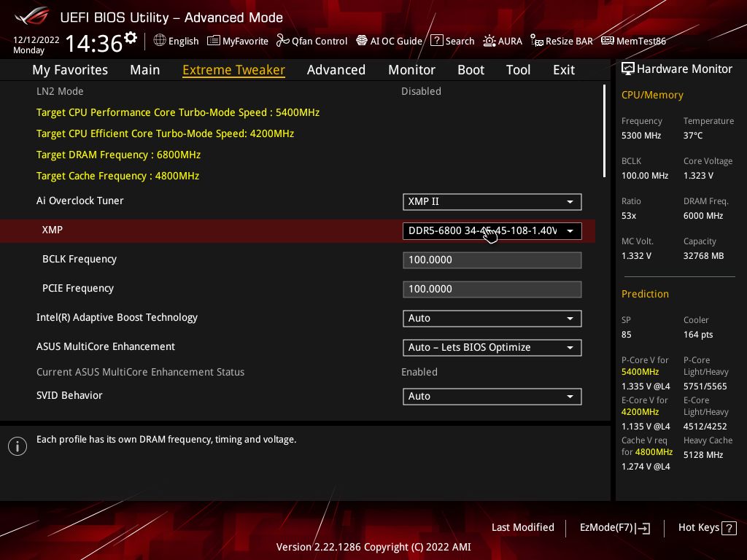Click Target CPU Performance Core Turbo-Mode Speed text
Image resolution: width=747 pixels, height=560 pixels.
click(178, 112)
